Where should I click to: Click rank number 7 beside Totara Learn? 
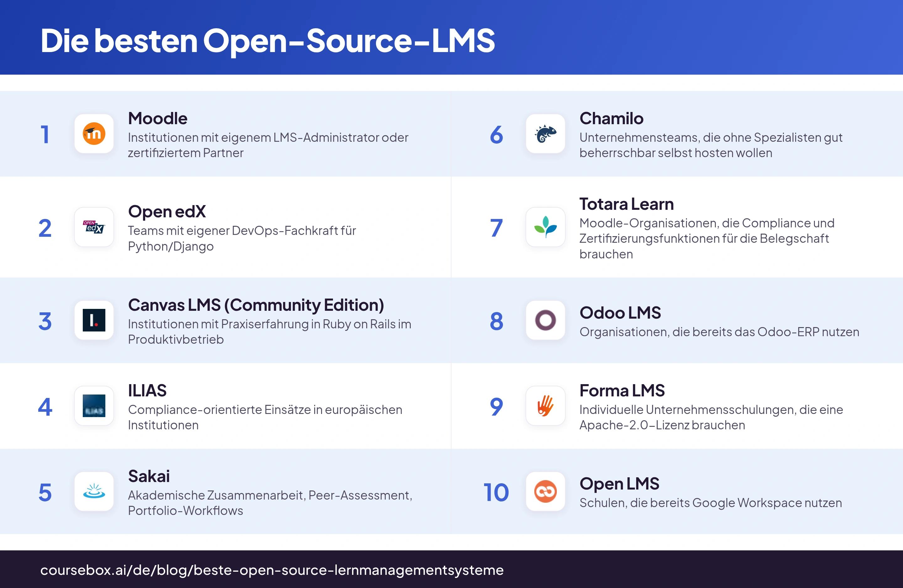tap(497, 228)
